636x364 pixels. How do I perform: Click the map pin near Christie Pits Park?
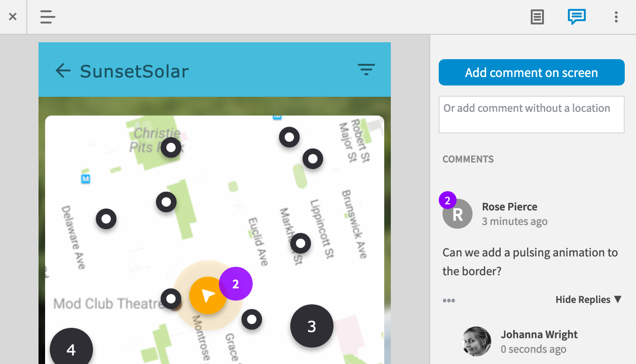click(171, 147)
